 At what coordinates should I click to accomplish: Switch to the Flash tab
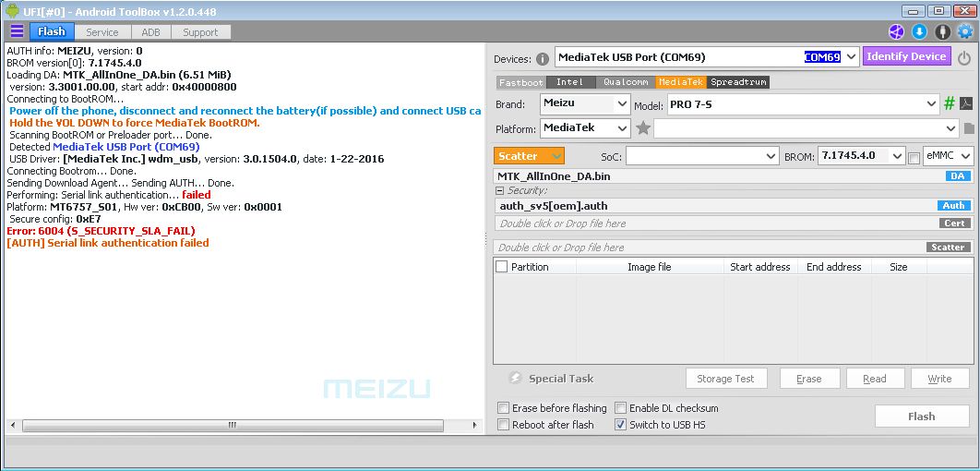pyautogui.click(x=52, y=31)
